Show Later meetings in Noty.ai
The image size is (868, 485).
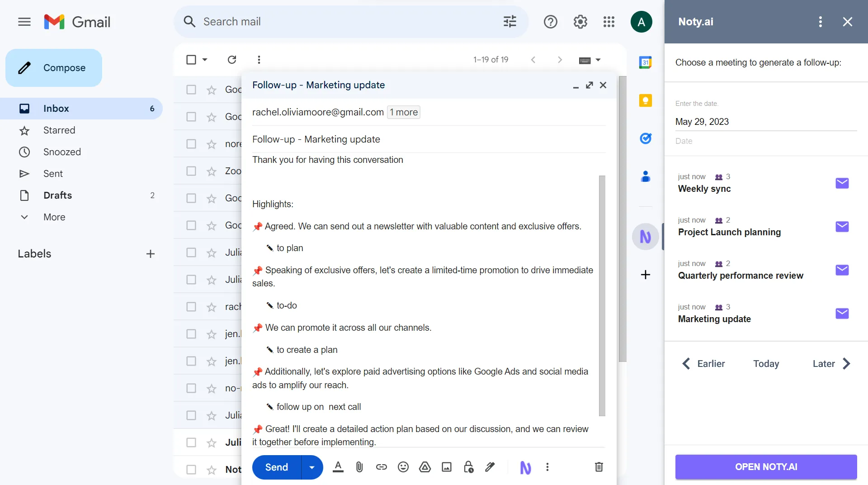(831, 364)
